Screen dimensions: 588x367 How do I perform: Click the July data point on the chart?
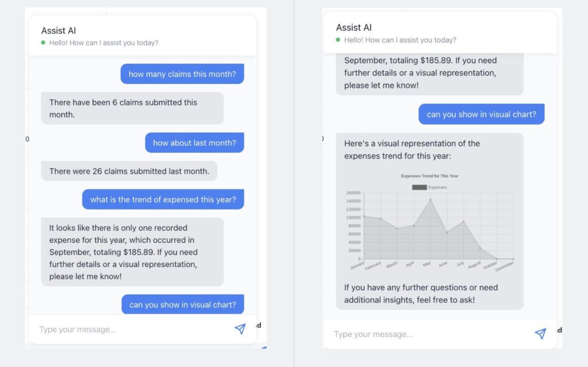tap(464, 221)
